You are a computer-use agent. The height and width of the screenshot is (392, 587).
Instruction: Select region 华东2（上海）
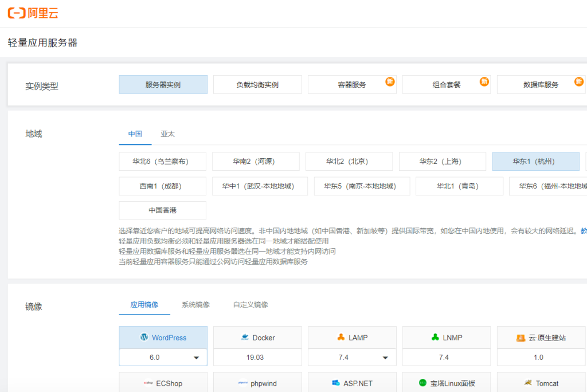point(442,162)
